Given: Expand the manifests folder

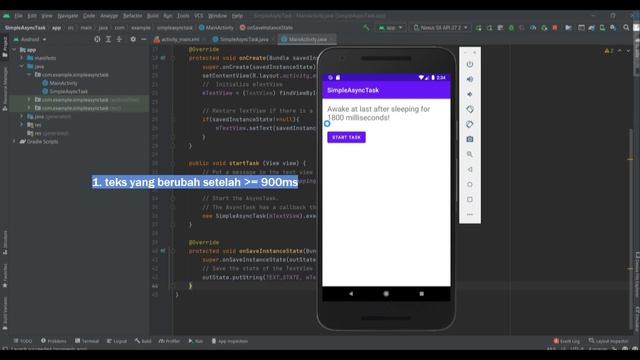Looking at the screenshot, I should point(22,58).
